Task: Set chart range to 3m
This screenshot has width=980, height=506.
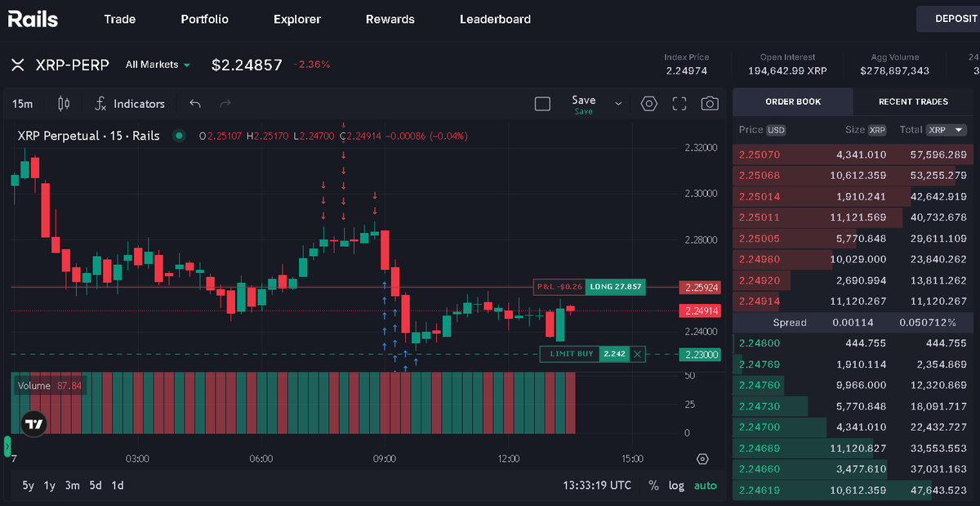Action: 73,486
